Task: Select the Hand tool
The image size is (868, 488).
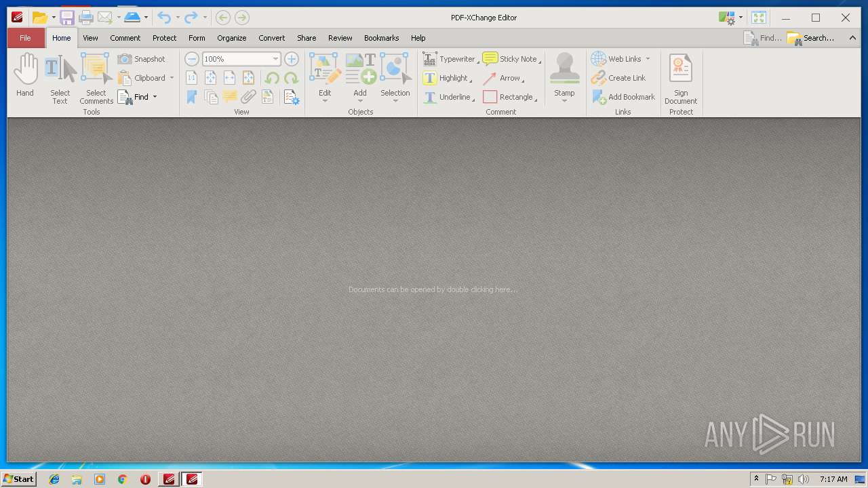Action: tap(25, 76)
